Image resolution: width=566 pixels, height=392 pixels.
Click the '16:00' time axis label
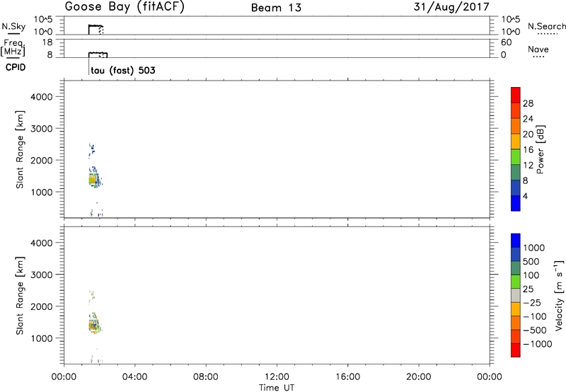pos(347,377)
